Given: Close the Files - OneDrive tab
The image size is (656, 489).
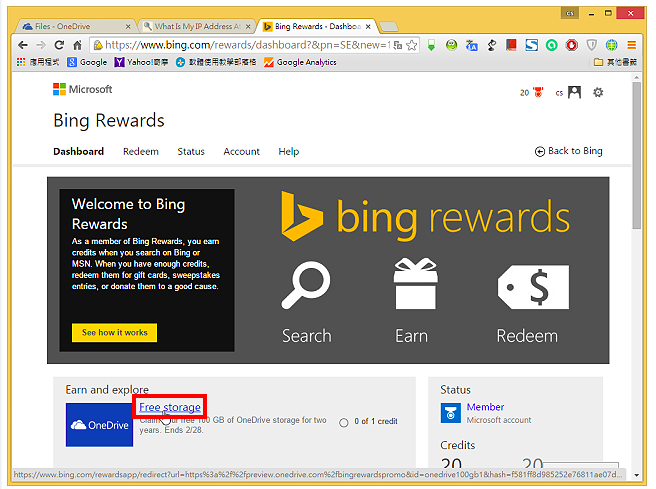Looking at the screenshot, I should point(128,26).
